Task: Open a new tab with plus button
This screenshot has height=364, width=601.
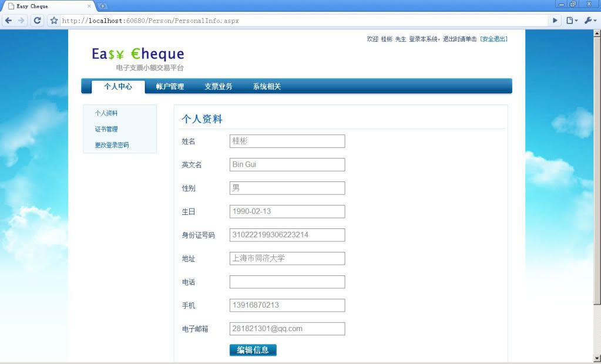Action: (x=102, y=6)
